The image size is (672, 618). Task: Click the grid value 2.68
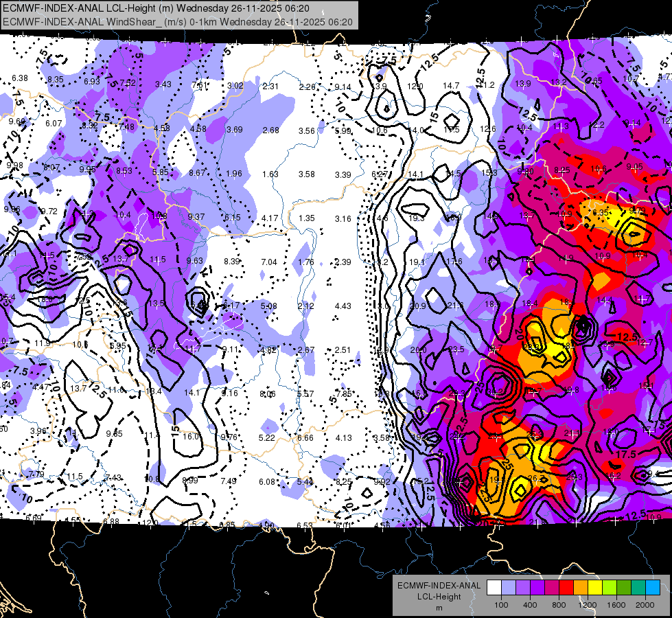coord(271,130)
